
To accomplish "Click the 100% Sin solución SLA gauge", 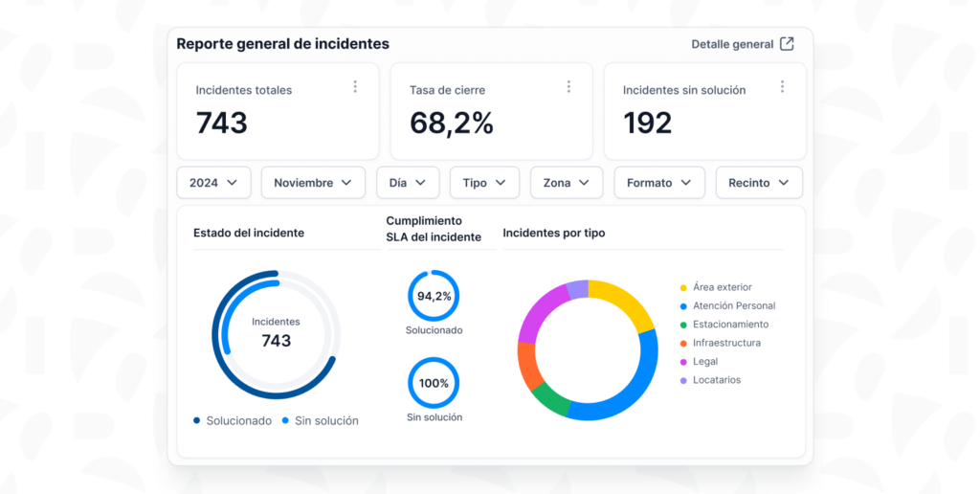I will 434,383.
